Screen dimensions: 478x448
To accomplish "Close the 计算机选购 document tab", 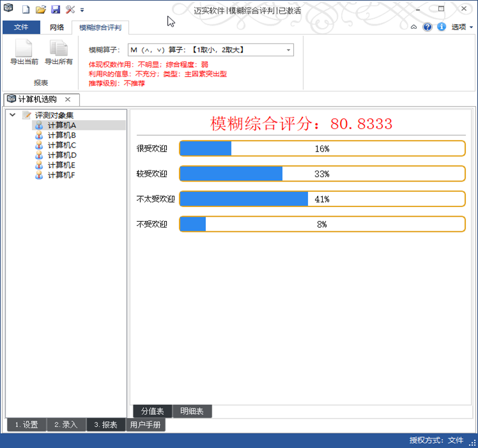I will [67, 99].
